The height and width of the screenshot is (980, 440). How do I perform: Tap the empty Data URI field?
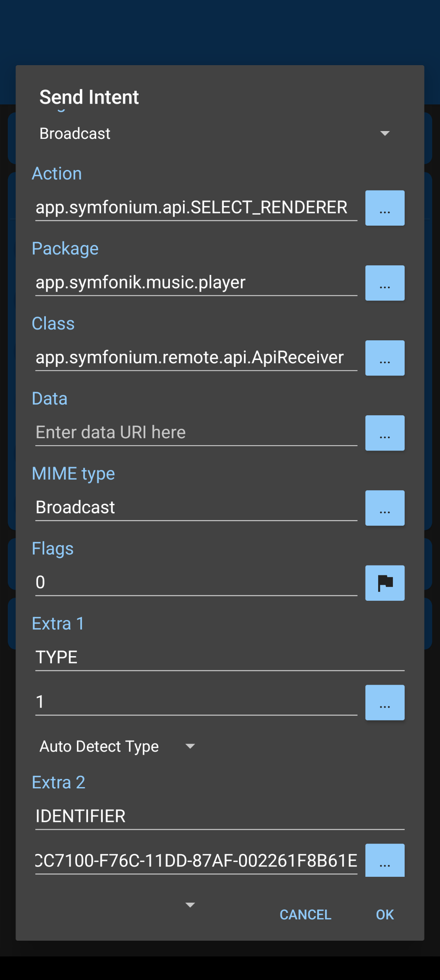coord(196,432)
